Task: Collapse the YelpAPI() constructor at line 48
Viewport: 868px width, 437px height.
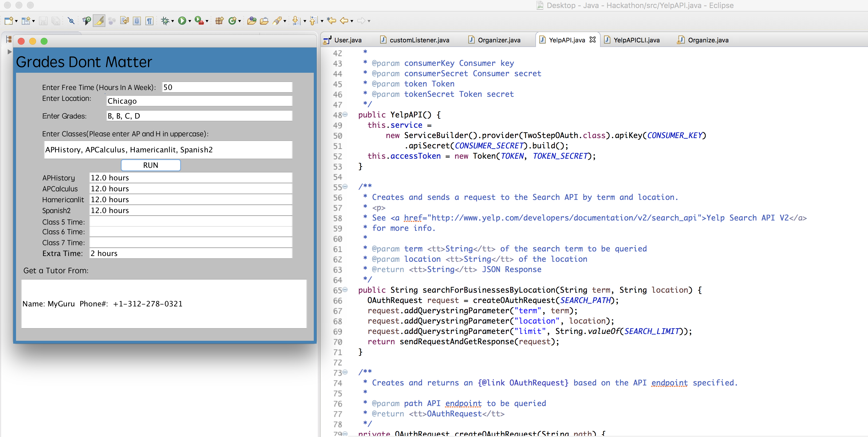Action: (x=345, y=115)
